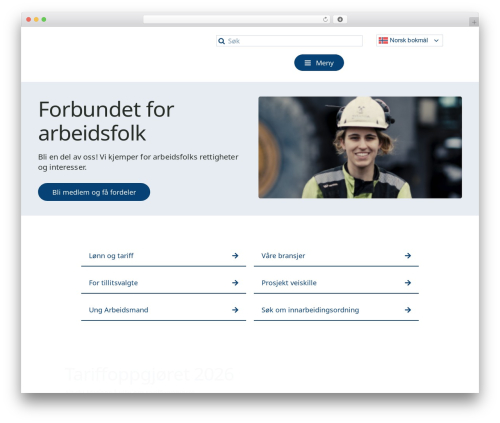Open a new browser tab with plus
This screenshot has width=500, height=423.
click(474, 22)
